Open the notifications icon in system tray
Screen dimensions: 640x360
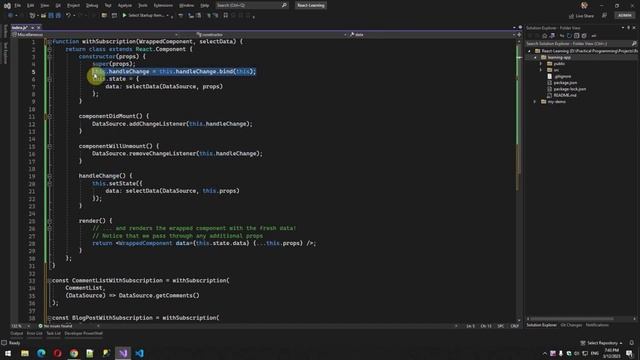[629, 353]
